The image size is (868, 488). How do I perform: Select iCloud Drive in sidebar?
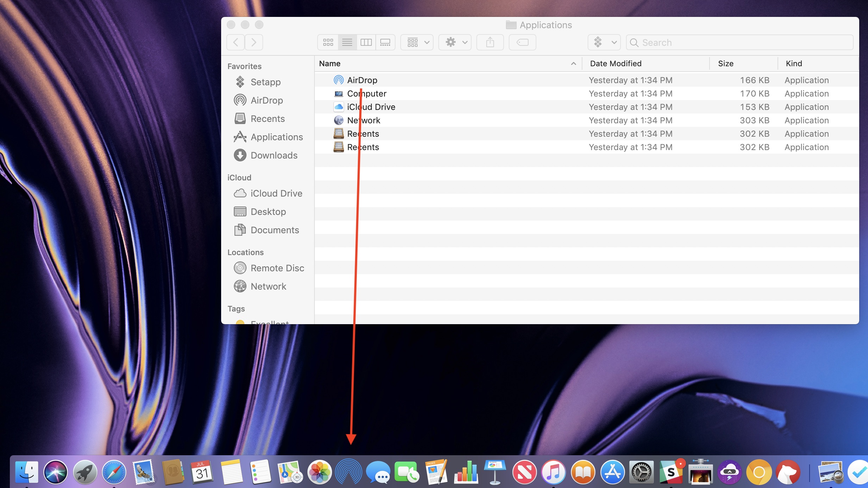click(x=276, y=193)
